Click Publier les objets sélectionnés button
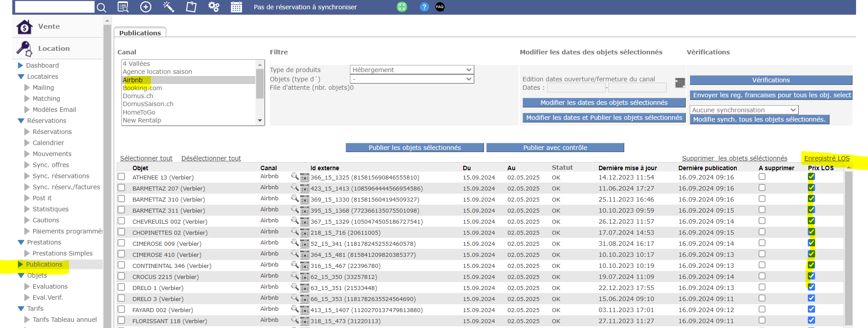Image resolution: width=868 pixels, height=328 pixels. (x=415, y=148)
